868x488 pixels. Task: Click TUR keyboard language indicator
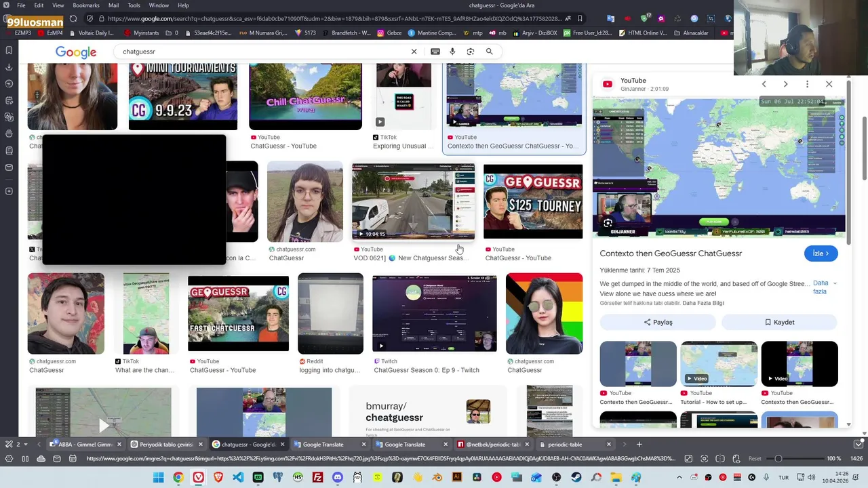(x=783, y=477)
